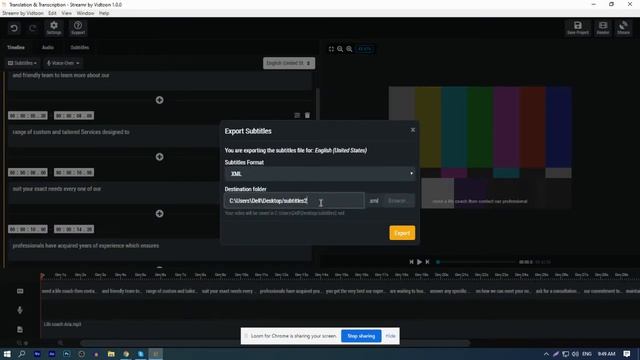Switch to the Audio tab
Screen dimensions: 640x360
[48, 47]
